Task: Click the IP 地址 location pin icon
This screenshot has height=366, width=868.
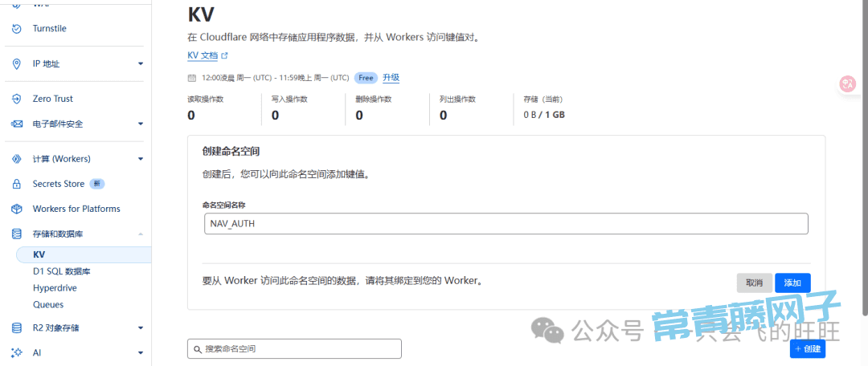Action: [x=17, y=63]
